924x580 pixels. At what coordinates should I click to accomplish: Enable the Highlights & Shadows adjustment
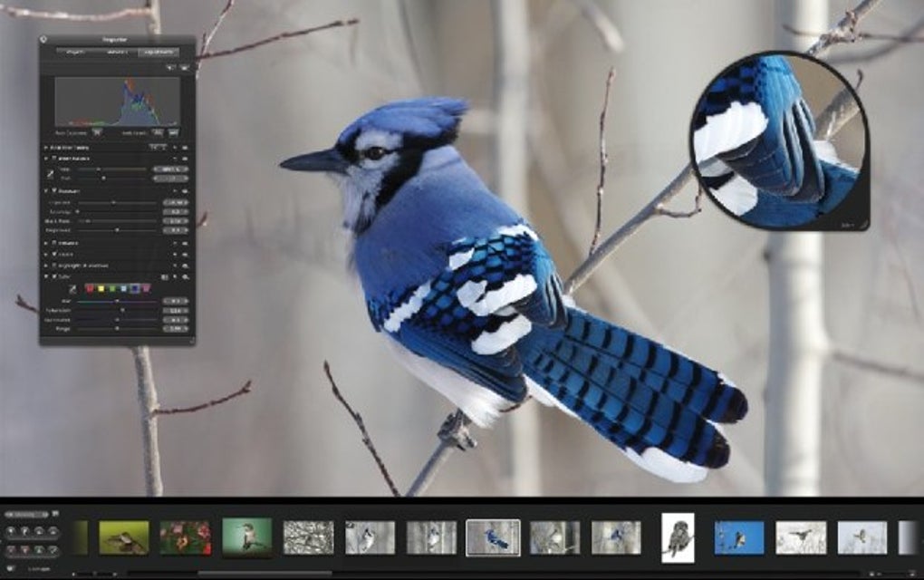54,266
